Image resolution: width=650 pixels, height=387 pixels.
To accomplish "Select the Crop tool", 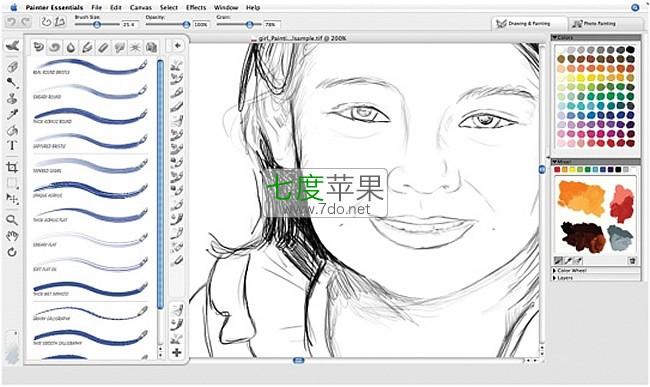I will tap(12, 167).
